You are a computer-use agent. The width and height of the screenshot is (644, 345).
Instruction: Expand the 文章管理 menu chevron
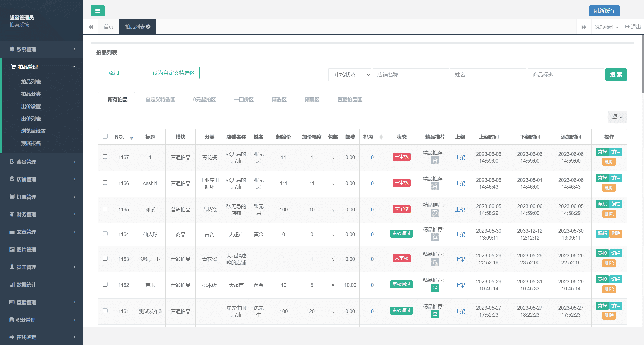[x=75, y=232]
